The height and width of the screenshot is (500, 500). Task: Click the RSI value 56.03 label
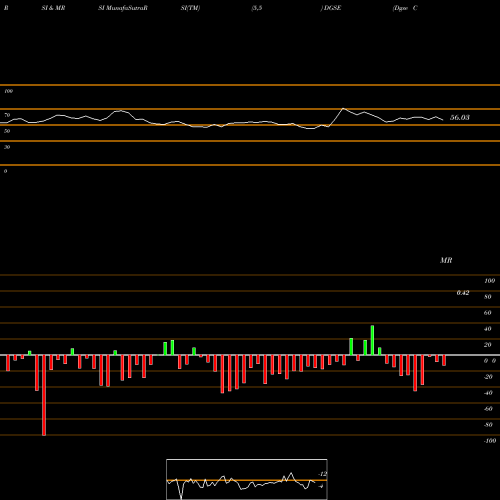pos(460,117)
